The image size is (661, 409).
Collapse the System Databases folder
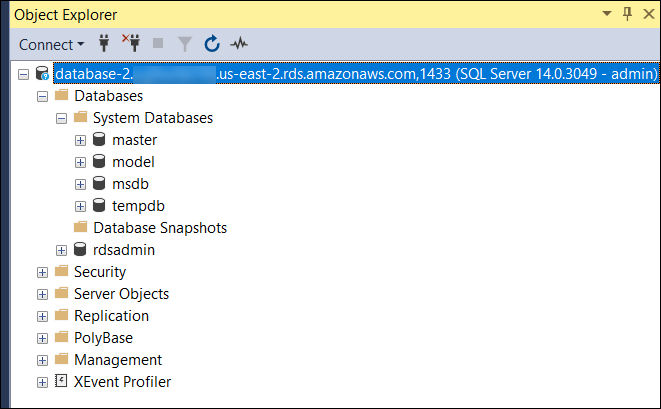point(61,118)
